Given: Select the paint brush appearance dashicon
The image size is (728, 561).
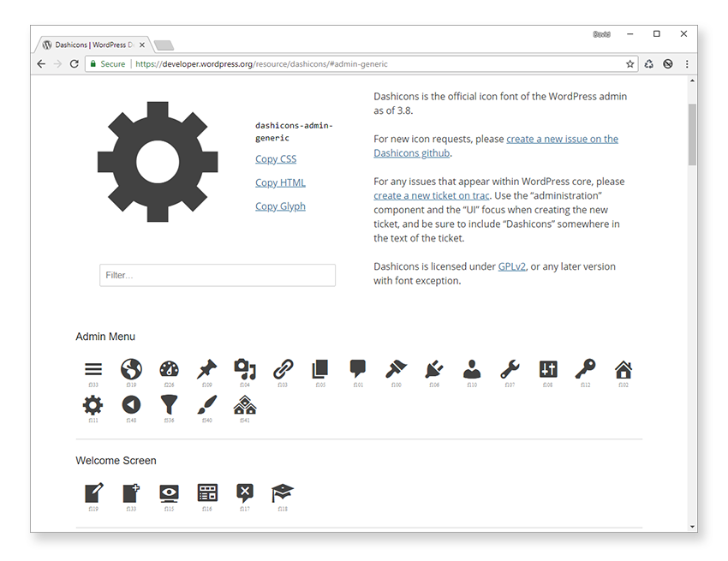Looking at the screenshot, I should tap(396, 369).
